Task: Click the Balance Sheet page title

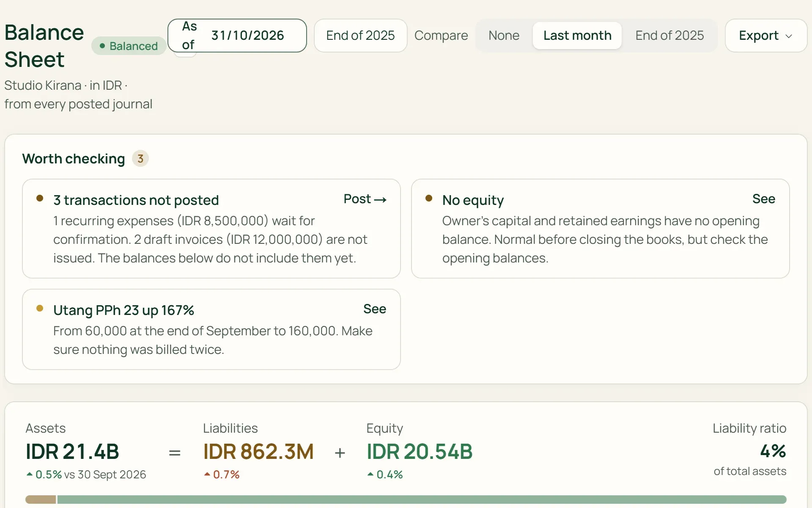Action: click(44, 46)
